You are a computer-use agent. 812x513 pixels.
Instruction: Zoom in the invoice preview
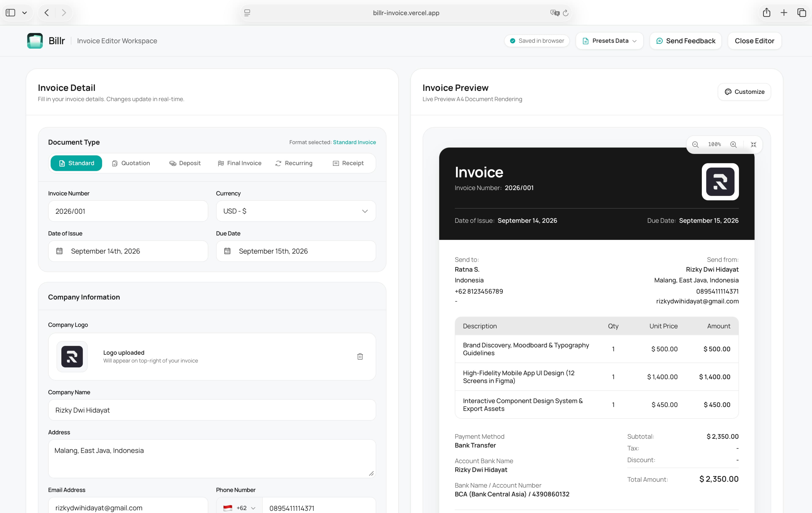point(733,145)
